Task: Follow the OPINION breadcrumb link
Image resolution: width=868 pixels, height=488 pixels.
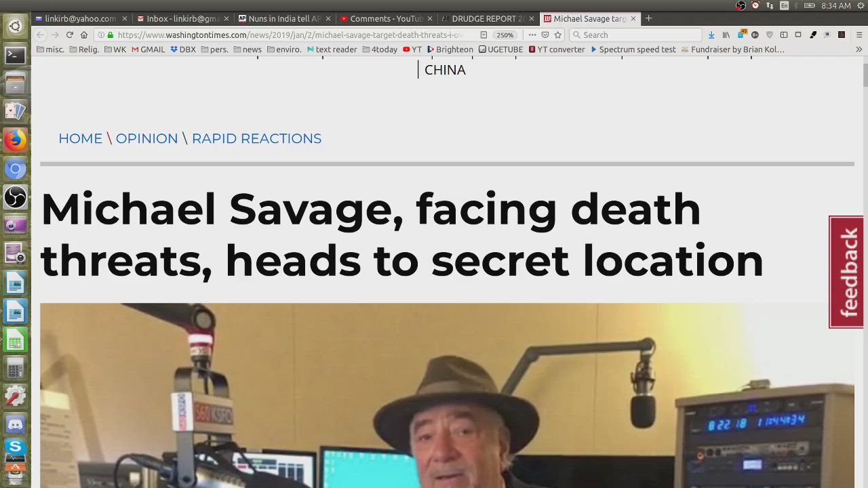Action: pos(146,138)
